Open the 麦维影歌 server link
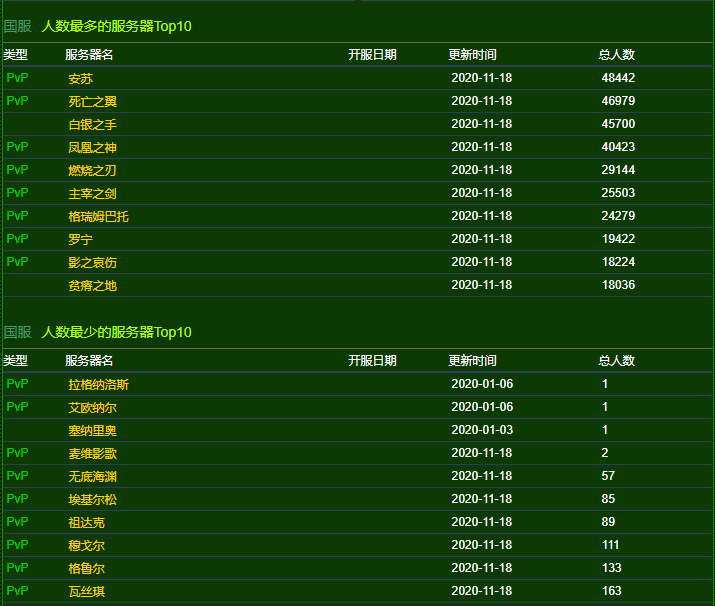 coord(93,453)
